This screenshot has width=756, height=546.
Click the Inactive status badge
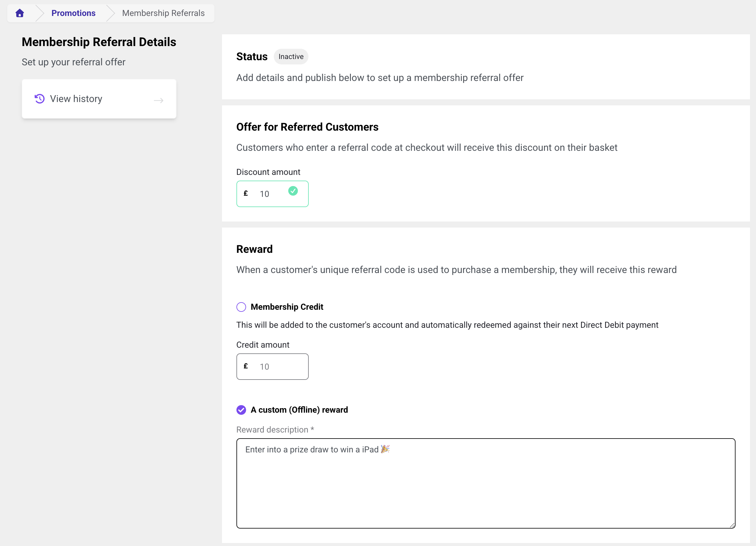291,57
